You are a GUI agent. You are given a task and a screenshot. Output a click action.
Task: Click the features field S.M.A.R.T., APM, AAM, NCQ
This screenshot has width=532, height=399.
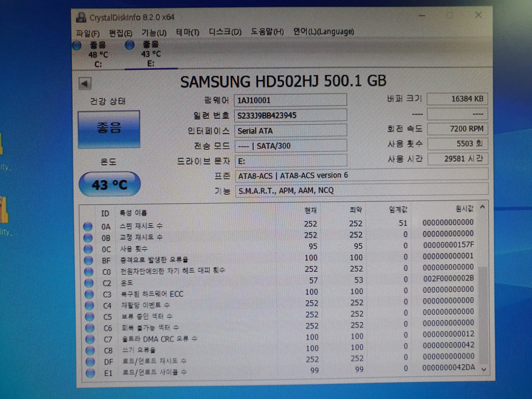click(362, 191)
